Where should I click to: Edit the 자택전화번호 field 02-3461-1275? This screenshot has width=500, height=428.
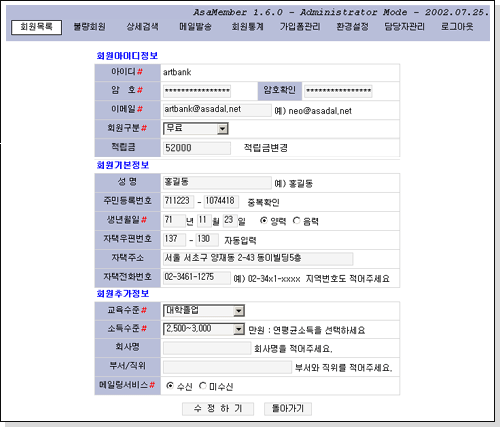click(x=197, y=278)
